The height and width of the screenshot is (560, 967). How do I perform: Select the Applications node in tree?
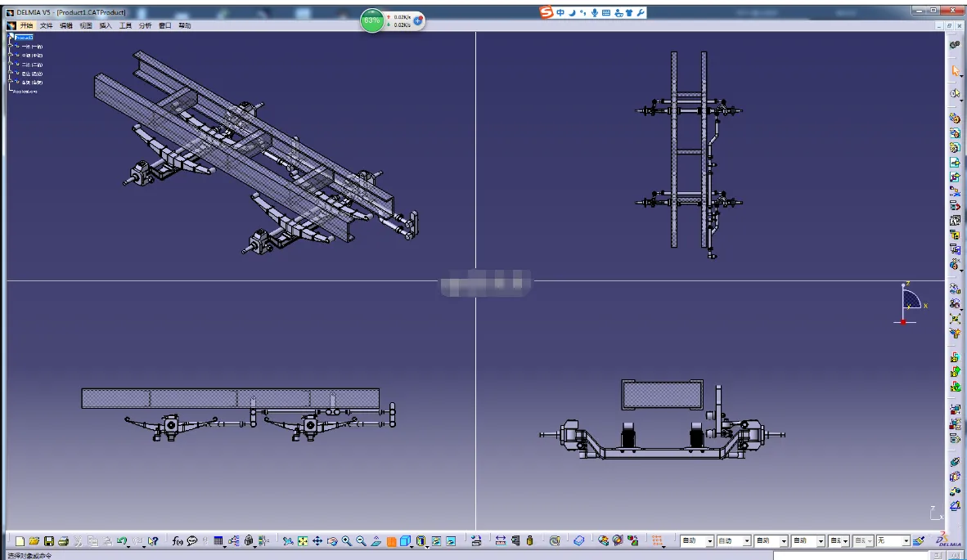(25, 92)
